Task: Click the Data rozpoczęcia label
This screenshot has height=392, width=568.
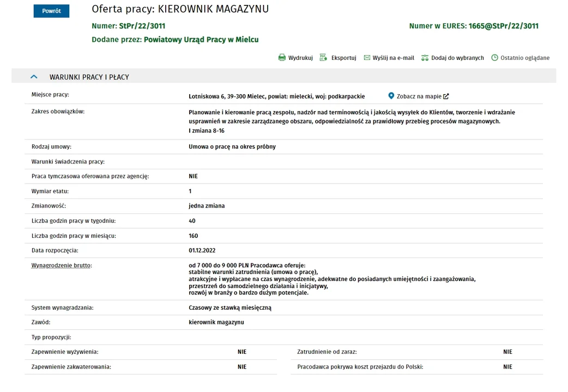Action: click(x=55, y=250)
